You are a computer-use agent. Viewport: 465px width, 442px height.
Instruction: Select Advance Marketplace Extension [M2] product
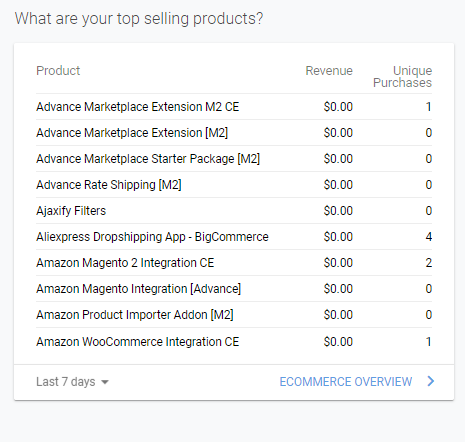click(132, 133)
